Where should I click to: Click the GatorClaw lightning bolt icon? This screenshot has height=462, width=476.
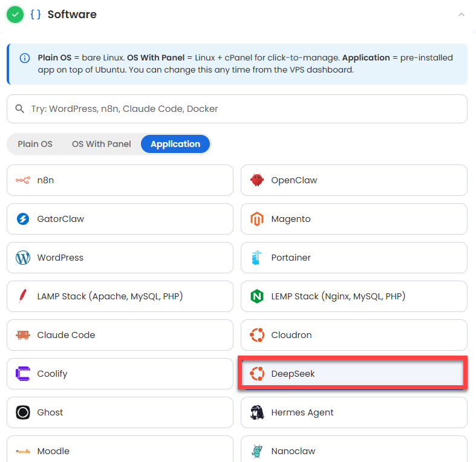[x=23, y=219]
